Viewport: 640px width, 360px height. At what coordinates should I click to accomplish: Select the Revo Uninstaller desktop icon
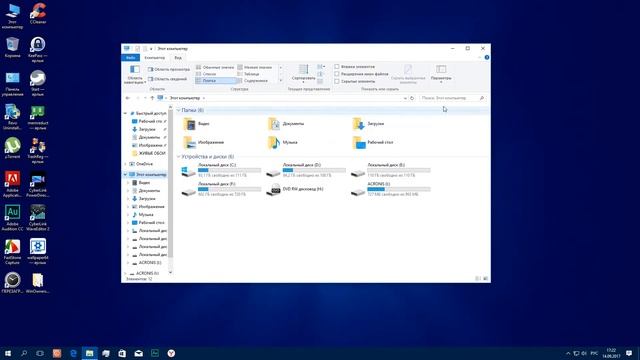pyautogui.click(x=13, y=117)
